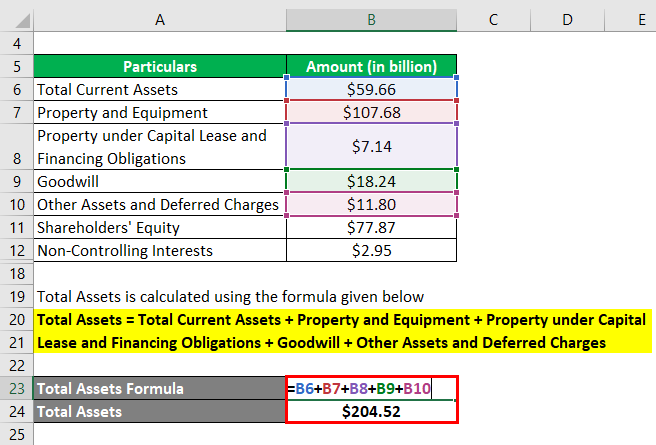
Task: Click the Particulars header cell
Action: point(160,66)
